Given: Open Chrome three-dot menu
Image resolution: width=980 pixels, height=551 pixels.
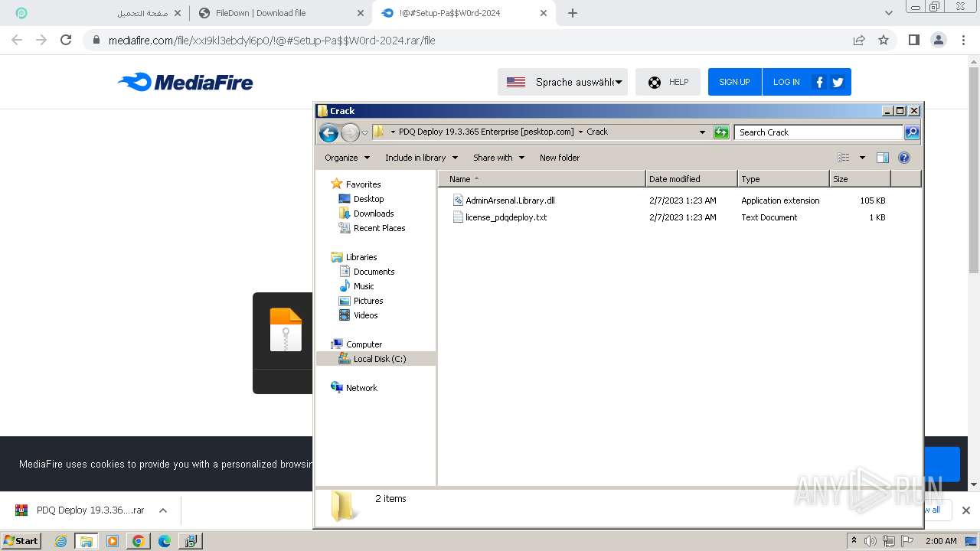Looking at the screenshot, I should pos(963,40).
